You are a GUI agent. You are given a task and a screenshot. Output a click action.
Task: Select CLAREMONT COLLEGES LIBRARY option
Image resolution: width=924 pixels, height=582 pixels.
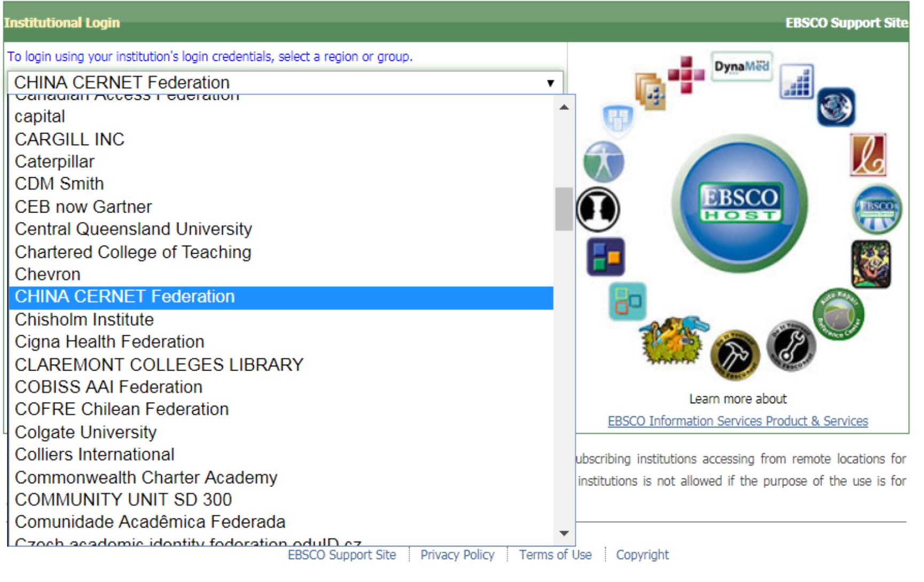coord(281,365)
